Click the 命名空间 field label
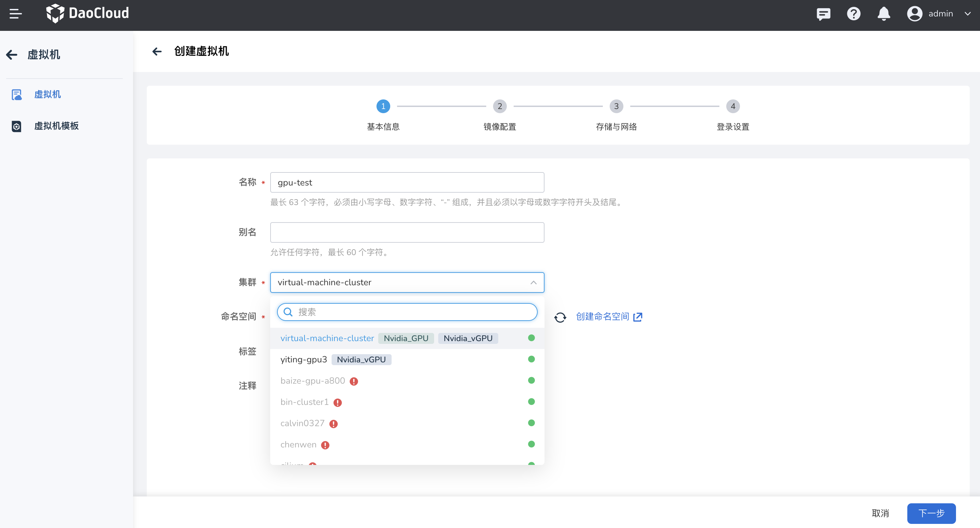 point(239,316)
